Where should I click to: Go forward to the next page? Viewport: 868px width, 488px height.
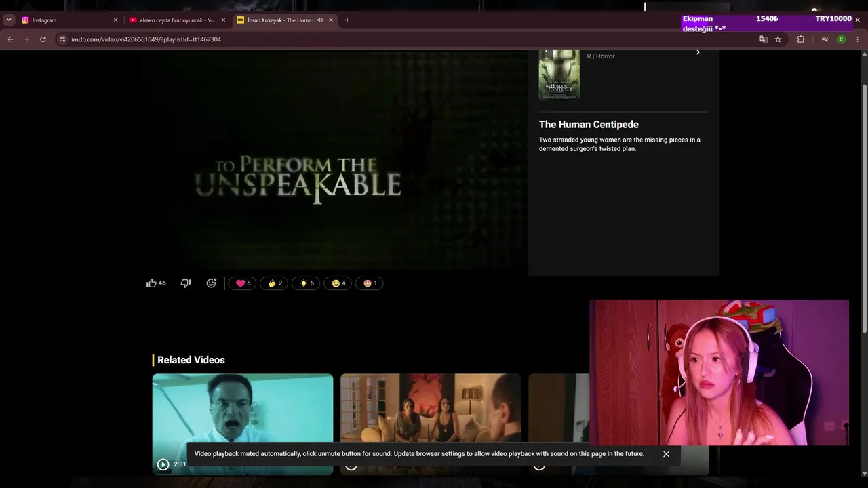pyautogui.click(x=26, y=39)
